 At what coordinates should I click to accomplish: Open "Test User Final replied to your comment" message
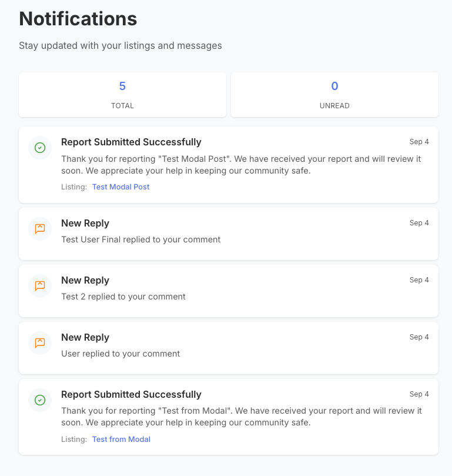(140, 239)
